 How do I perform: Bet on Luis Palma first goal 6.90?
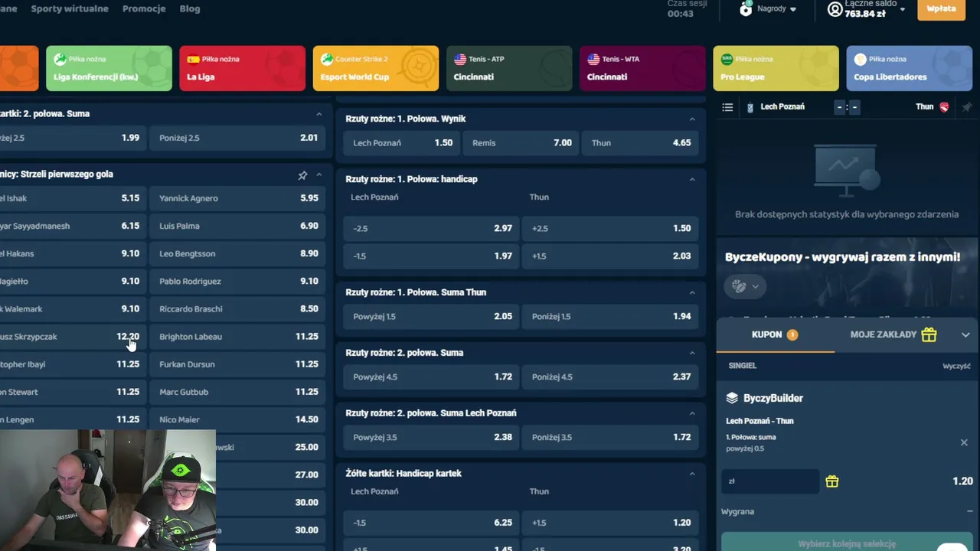(x=238, y=226)
